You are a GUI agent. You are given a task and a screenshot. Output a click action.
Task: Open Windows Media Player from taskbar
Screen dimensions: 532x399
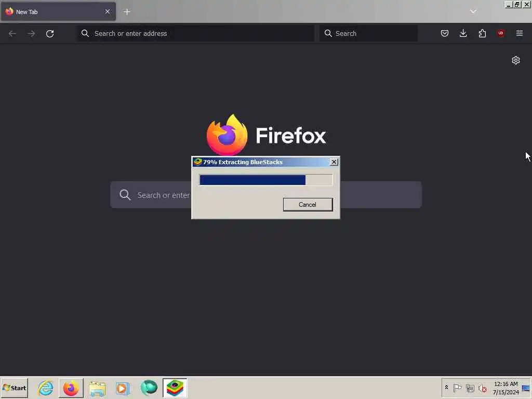123,388
